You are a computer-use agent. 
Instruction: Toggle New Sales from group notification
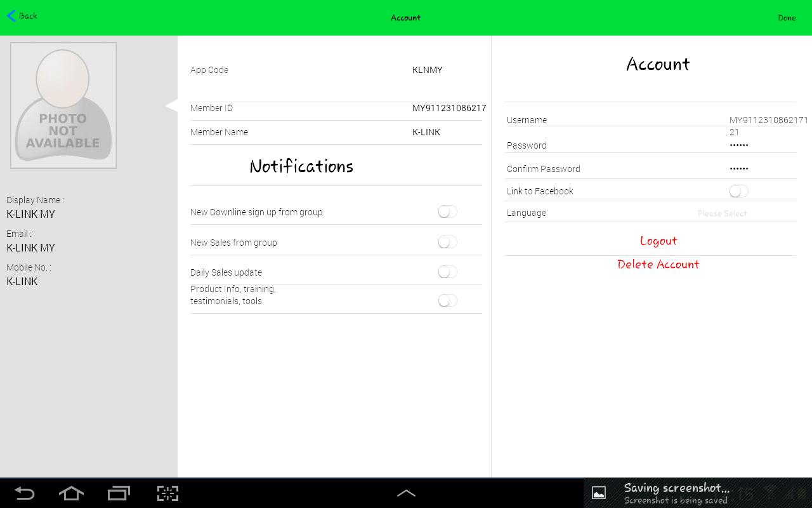447,242
